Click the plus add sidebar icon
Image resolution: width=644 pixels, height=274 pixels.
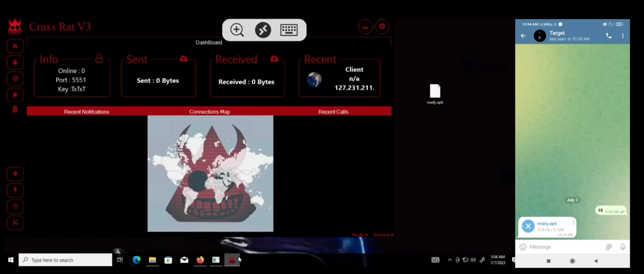(x=15, y=174)
